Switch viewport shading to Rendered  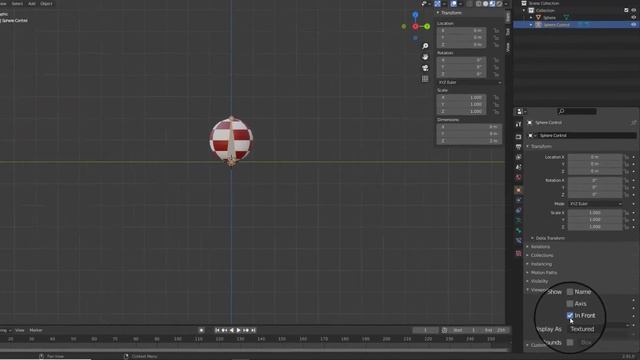point(499,4)
